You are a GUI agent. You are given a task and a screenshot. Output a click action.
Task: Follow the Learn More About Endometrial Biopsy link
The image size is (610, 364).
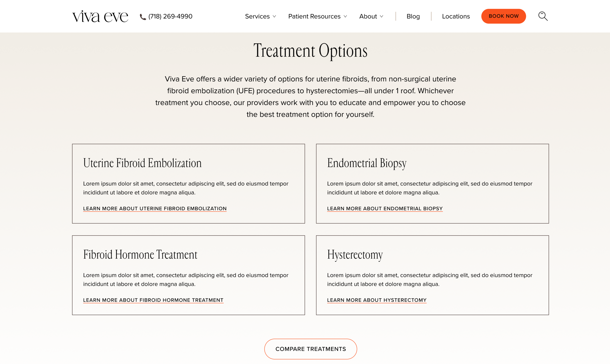(x=385, y=209)
